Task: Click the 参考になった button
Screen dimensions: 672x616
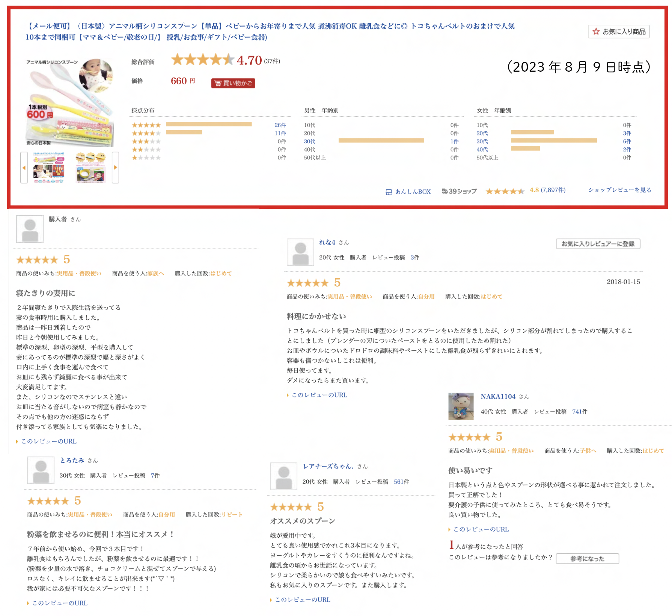Action: point(588,559)
